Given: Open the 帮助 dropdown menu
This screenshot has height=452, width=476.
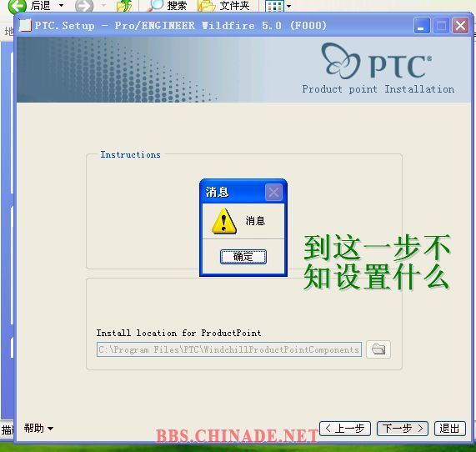Looking at the screenshot, I should (38, 429).
